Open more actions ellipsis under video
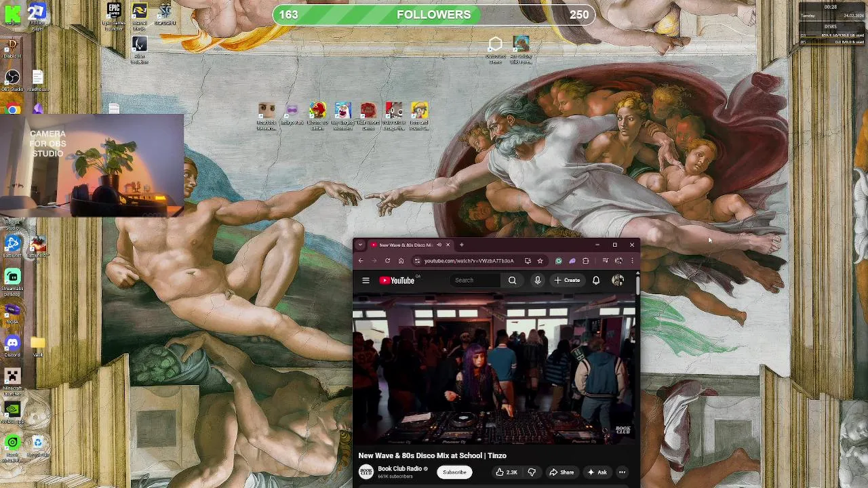 [x=622, y=472]
